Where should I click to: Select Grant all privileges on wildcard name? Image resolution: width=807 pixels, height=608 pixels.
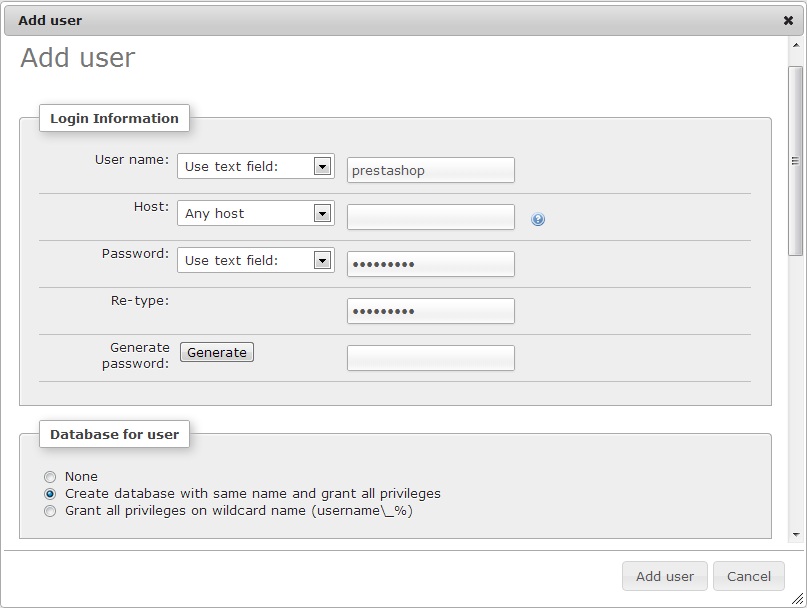pyautogui.click(x=50, y=511)
